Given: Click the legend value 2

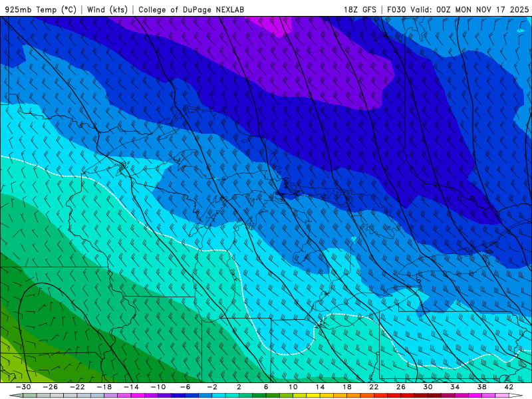Looking at the screenshot, I should [239, 387].
